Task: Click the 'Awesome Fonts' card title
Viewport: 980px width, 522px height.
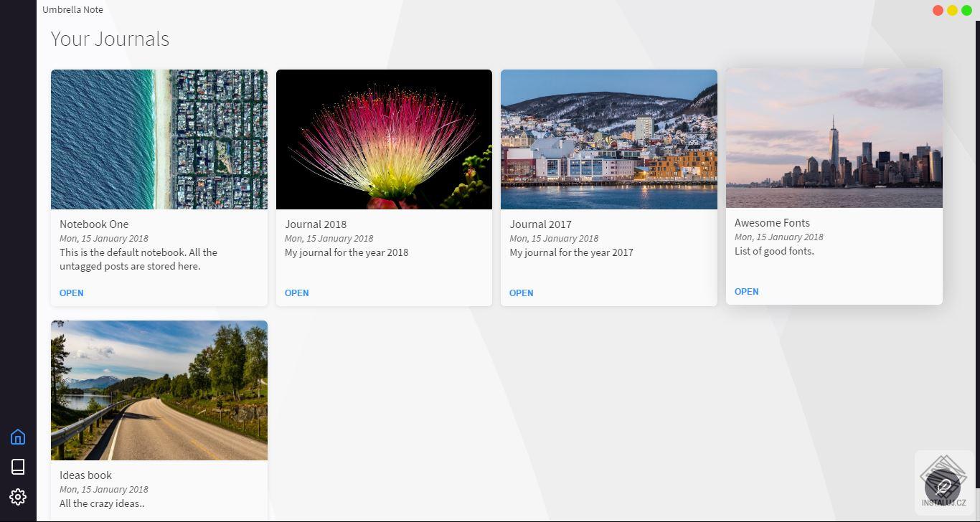Action: [x=772, y=222]
